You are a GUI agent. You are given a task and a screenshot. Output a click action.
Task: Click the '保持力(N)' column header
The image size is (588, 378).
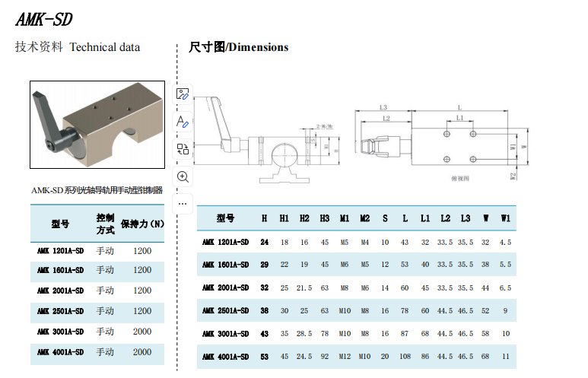pos(142,224)
